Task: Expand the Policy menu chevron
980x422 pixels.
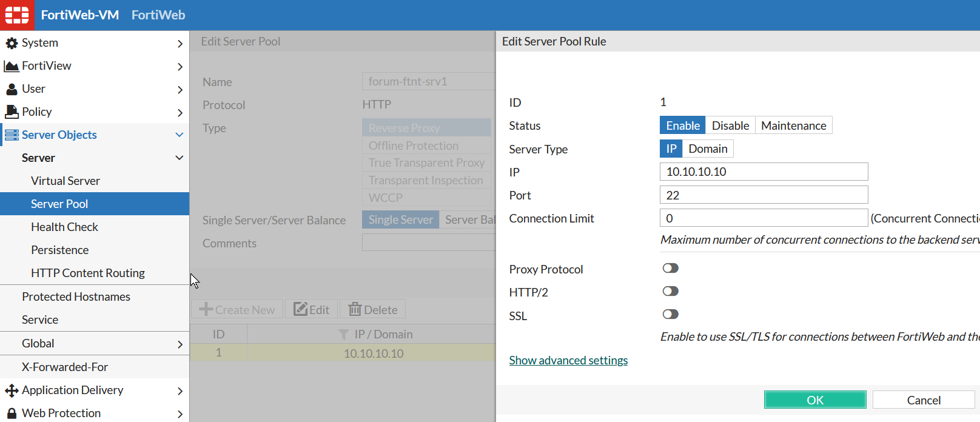Action: point(180,113)
